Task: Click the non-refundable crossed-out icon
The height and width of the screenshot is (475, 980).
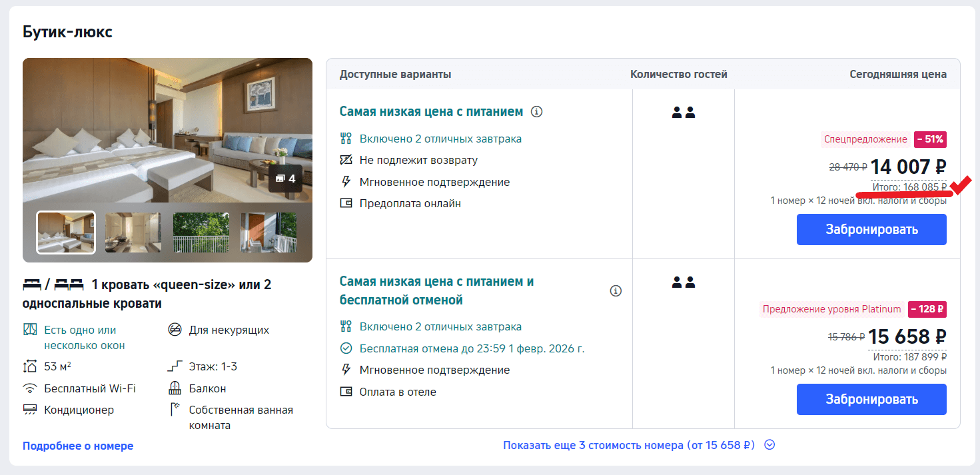Action: point(345,160)
